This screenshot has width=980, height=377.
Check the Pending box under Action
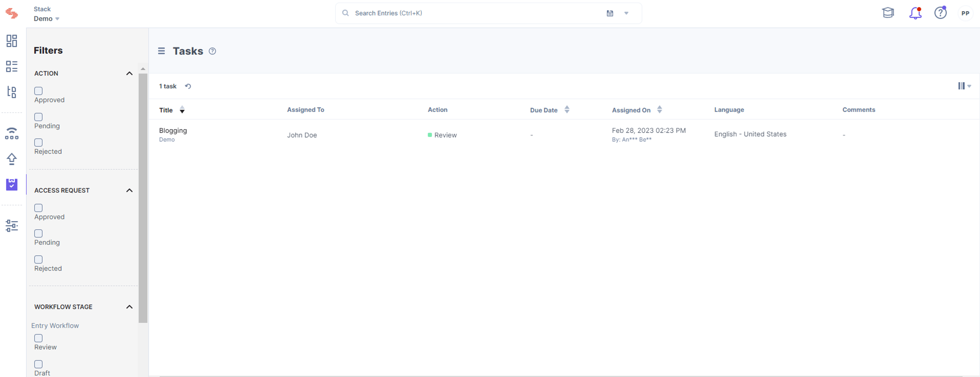coord(39,117)
